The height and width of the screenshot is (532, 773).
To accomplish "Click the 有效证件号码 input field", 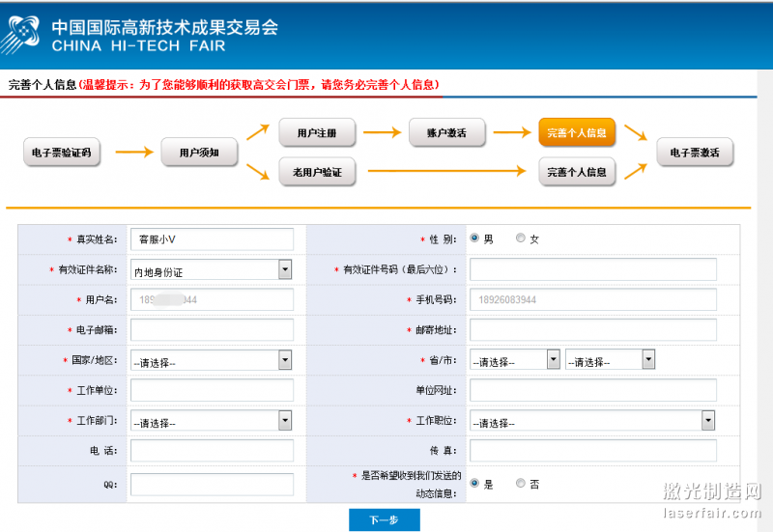I will [x=592, y=269].
